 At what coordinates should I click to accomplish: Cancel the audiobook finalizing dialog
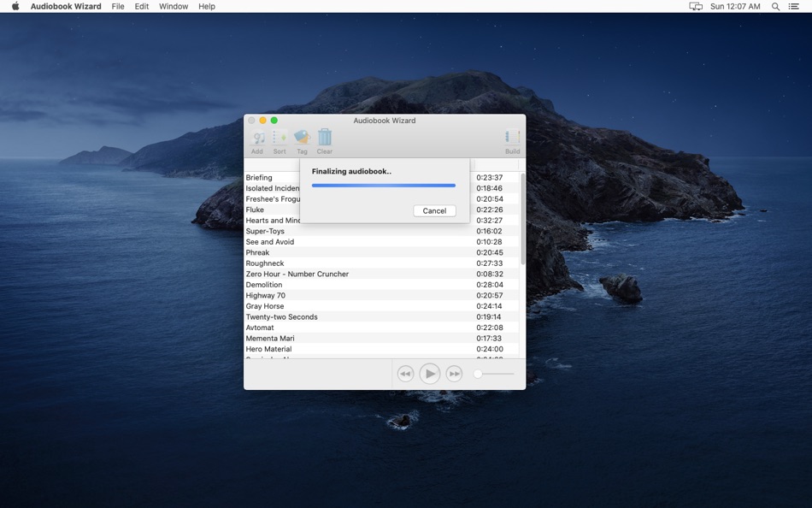434,211
